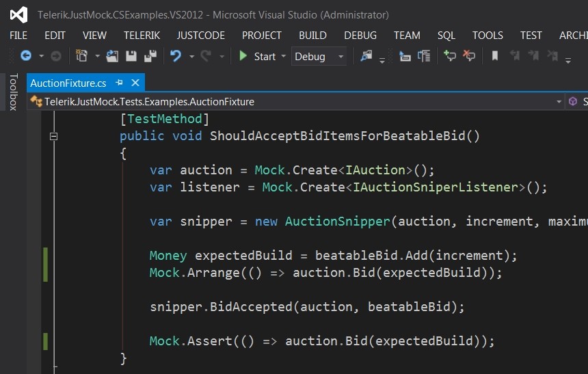Click the green Start play icon
Viewport: 588px width, 374px height.
(x=243, y=56)
